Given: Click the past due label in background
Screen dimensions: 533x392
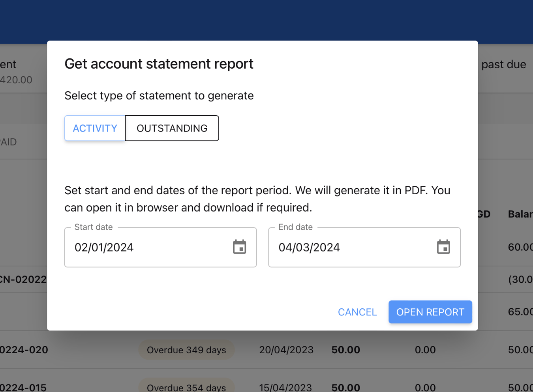Looking at the screenshot, I should pos(503,64).
